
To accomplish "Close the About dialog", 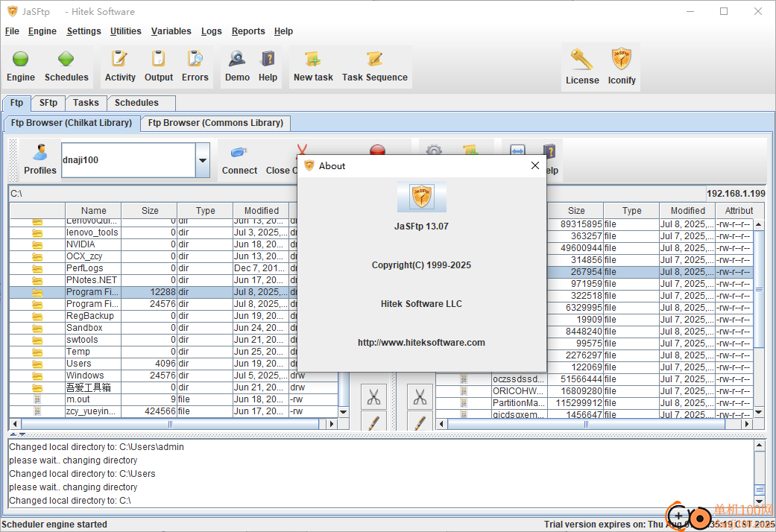I will click(535, 165).
